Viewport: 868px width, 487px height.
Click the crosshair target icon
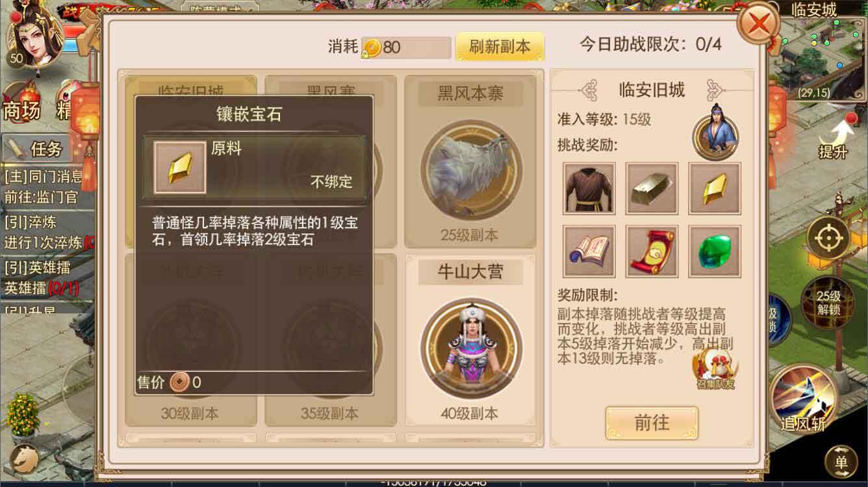click(828, 238)
